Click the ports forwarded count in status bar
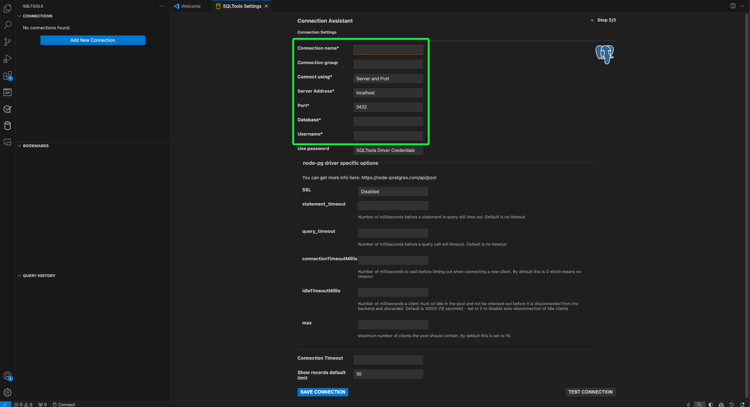Screen dimensions: 750x407 coord(43,404)
